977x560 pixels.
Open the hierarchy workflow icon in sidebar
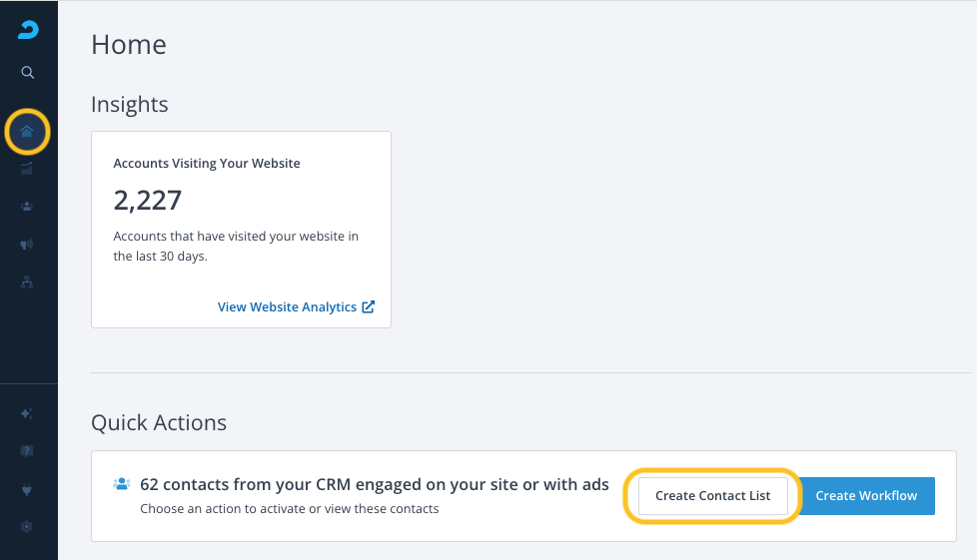27,282
